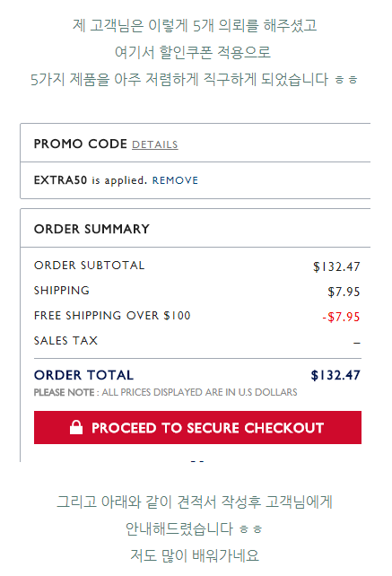Click the shipping charge $7.95

[344, 292]
